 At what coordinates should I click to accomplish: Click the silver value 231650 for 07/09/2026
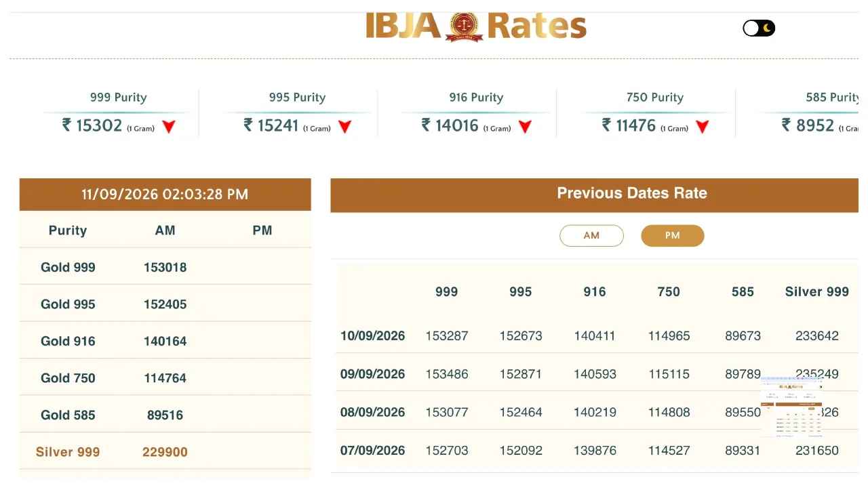click(x=817, y=451)
